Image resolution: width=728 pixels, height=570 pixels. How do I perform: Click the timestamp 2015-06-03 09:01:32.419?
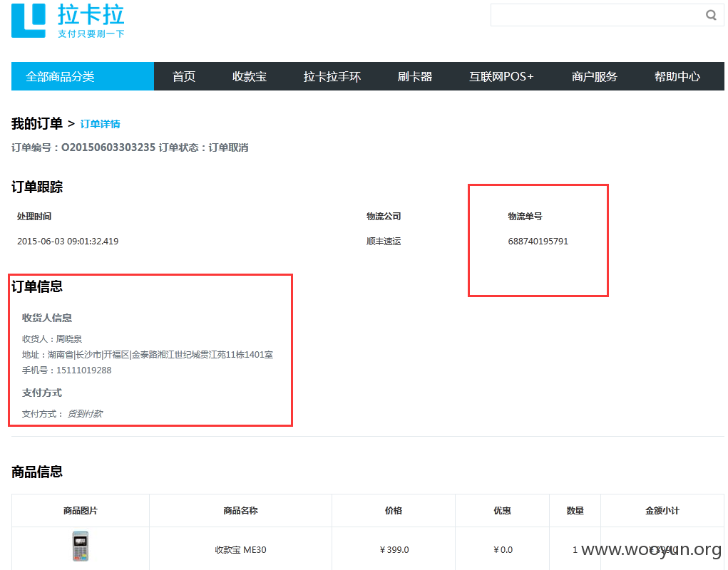[68, 241]
